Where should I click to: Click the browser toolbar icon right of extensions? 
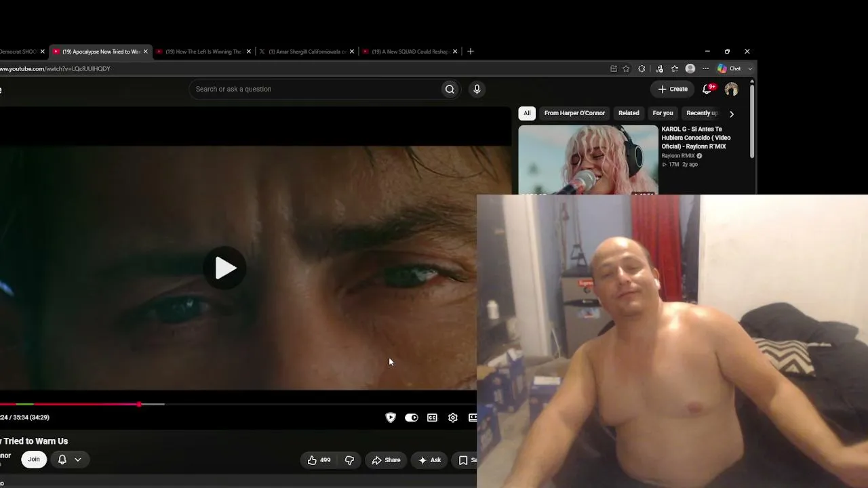click(658, 68)
